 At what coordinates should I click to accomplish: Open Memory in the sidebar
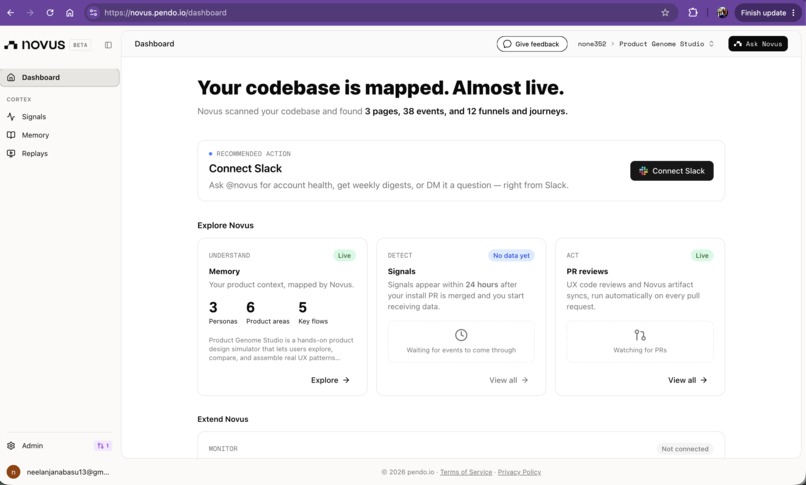pyautogui.click(x=60, y=135)
